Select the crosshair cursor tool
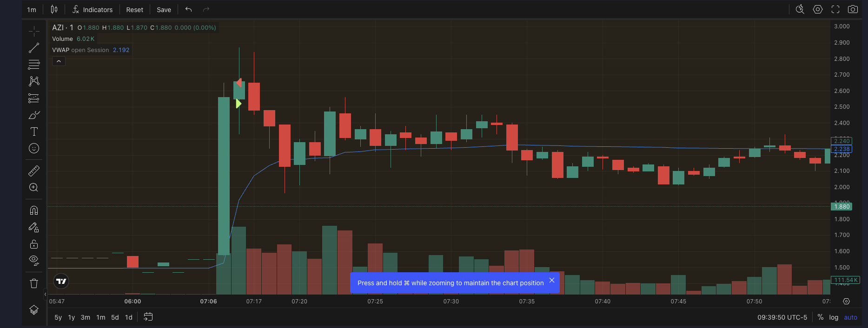 pos(34,32)
